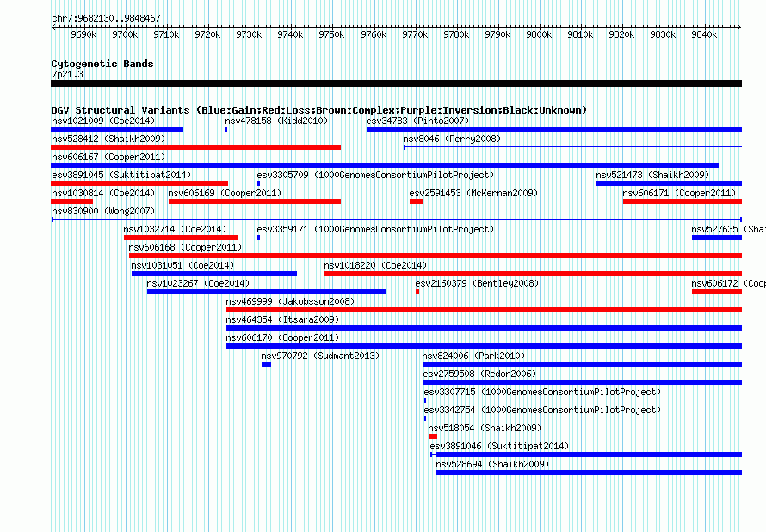
Task: Click the esv34783 (Pinto2007) variant label
Action: (417, 121)
